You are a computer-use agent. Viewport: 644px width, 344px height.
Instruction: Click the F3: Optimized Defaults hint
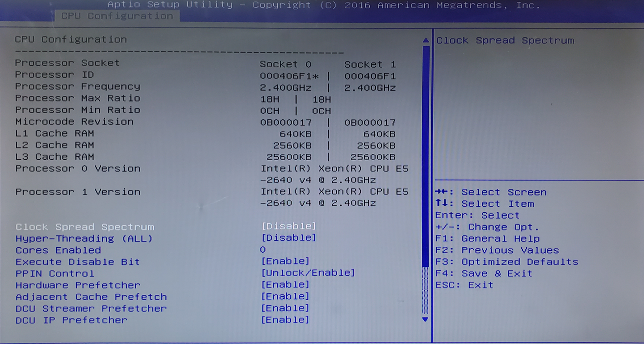click(507, 262)
